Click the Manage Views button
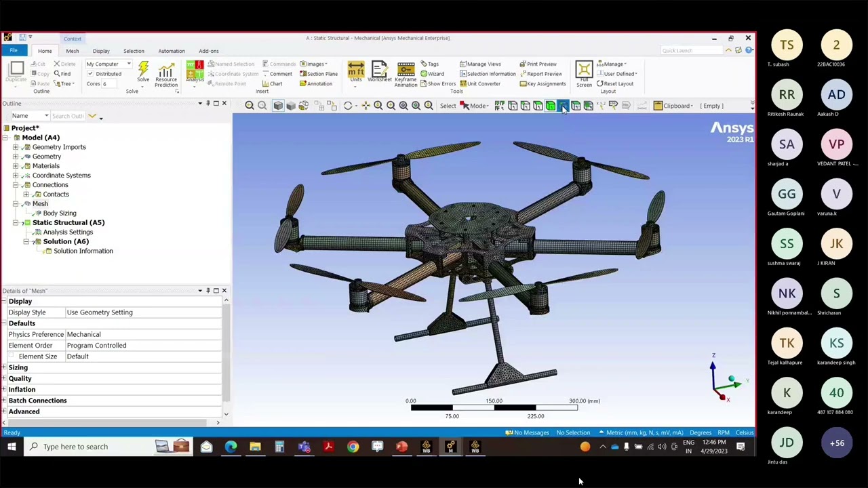Screen dimensions: 868x488 pos(480,64)
